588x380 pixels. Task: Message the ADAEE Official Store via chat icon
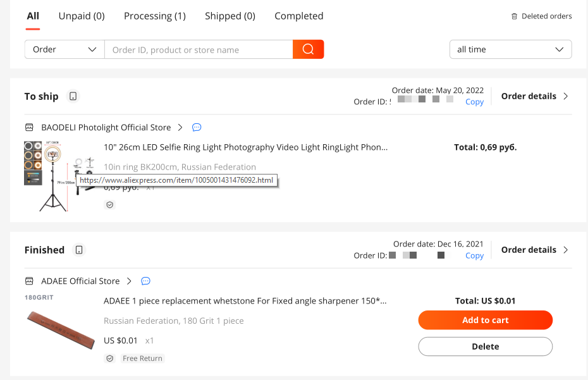(145, 281)
